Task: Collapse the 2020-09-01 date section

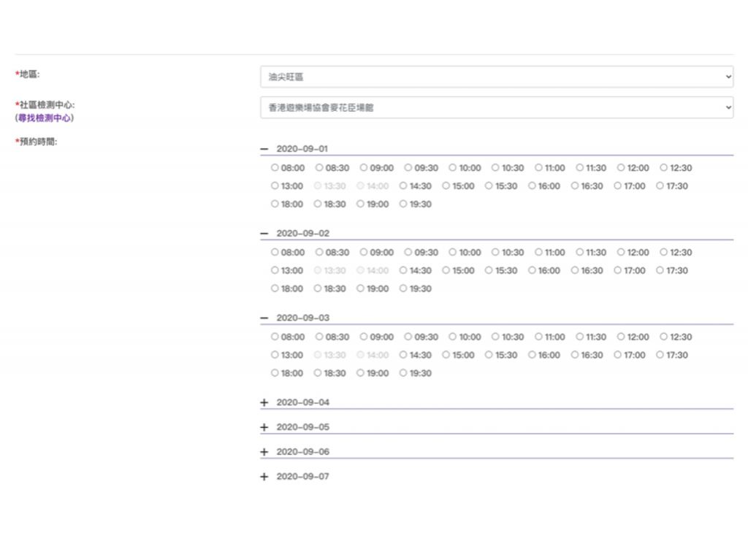Action: (x=264, y=149)
